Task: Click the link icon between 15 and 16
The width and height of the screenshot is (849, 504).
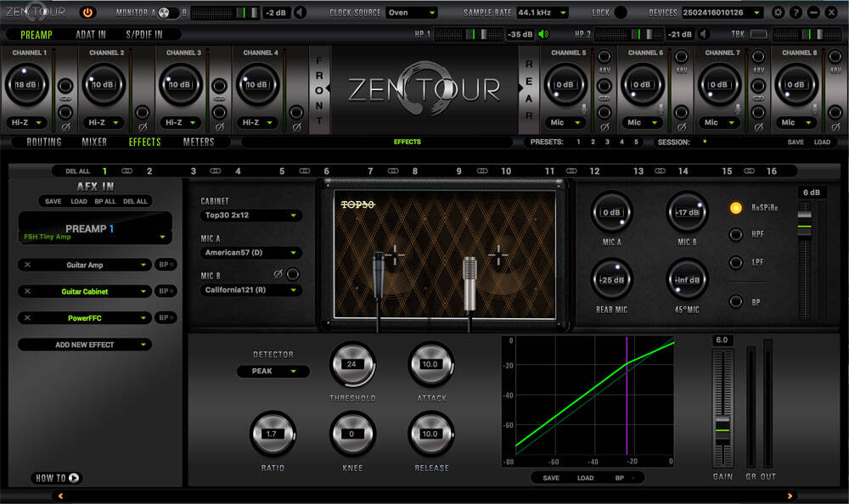Action: coord(750,171)
